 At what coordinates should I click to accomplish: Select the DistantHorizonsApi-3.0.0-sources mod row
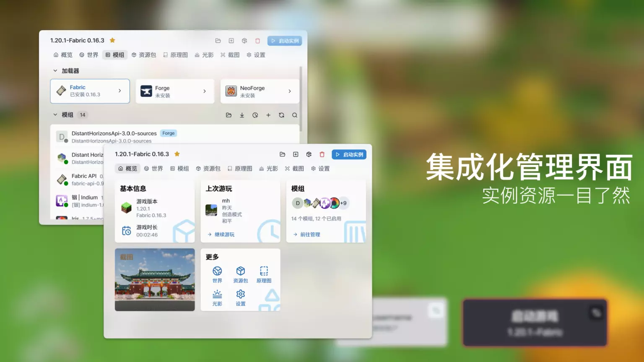(175, 137)
